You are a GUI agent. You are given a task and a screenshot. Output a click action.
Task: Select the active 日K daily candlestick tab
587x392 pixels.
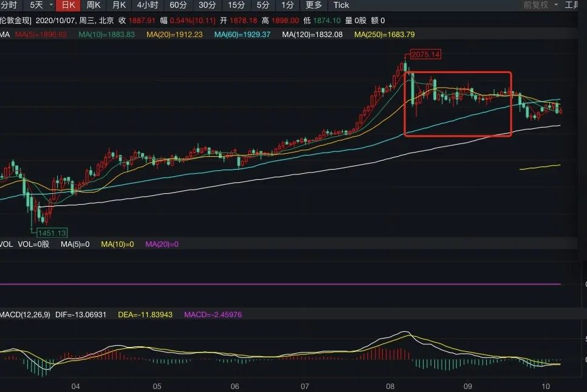pyautogui.click(x=69, y=5)
